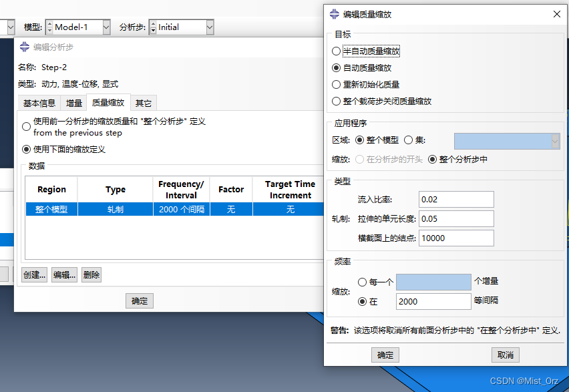Open the 增量 tab

pos(74,104)
